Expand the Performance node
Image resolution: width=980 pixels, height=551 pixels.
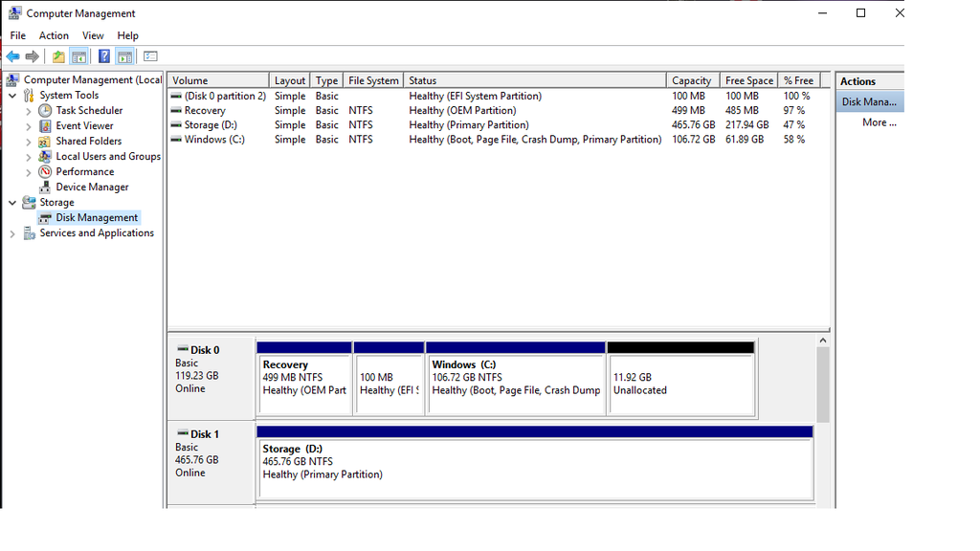point(28,172)
